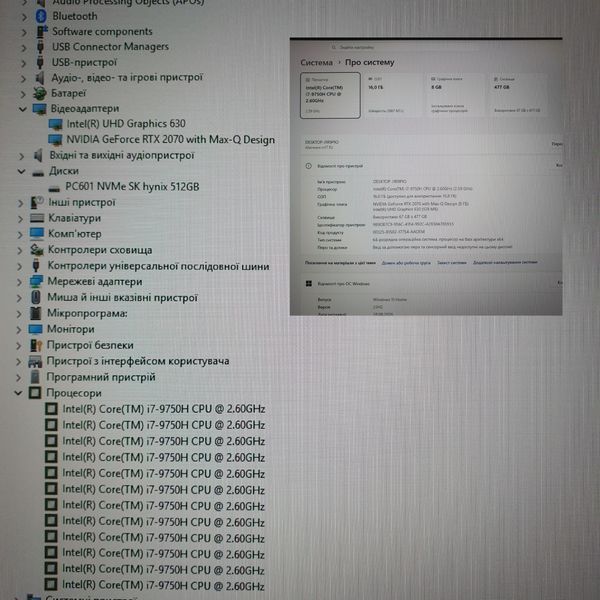Click the Процесори chip icon

point(35,393)
